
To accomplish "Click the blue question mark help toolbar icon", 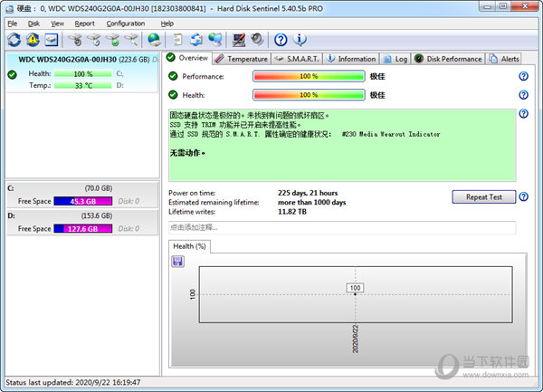I will coord(281,40).
